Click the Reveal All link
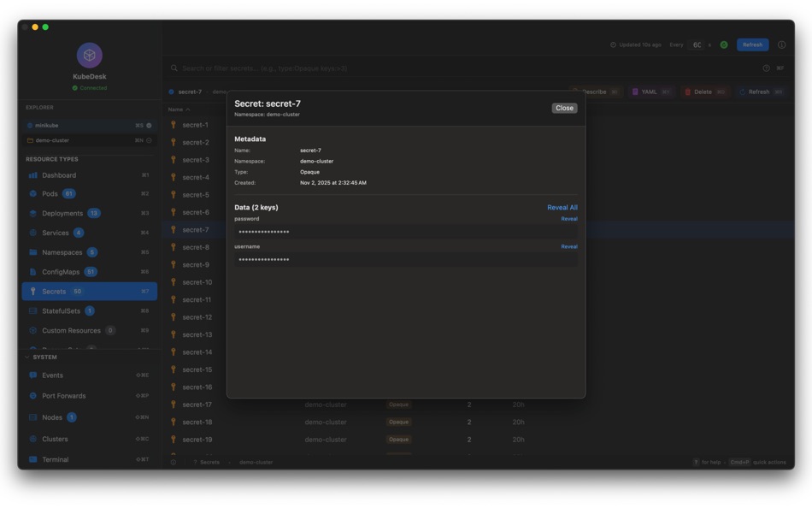This screenshot has width=812, height=508. 563,207
